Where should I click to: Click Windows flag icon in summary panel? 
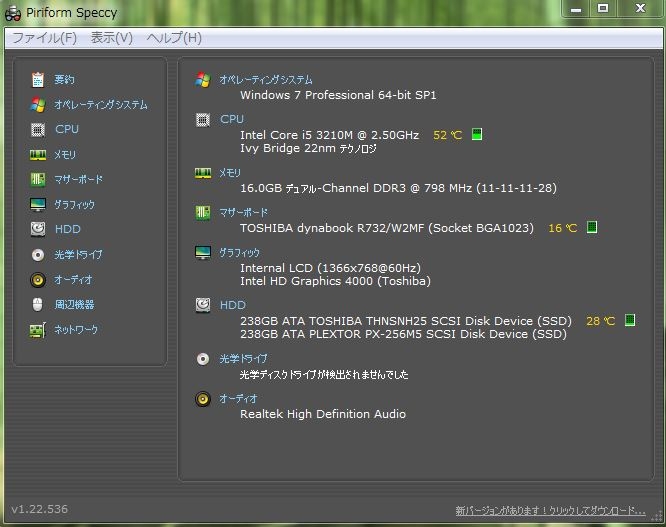203,79
